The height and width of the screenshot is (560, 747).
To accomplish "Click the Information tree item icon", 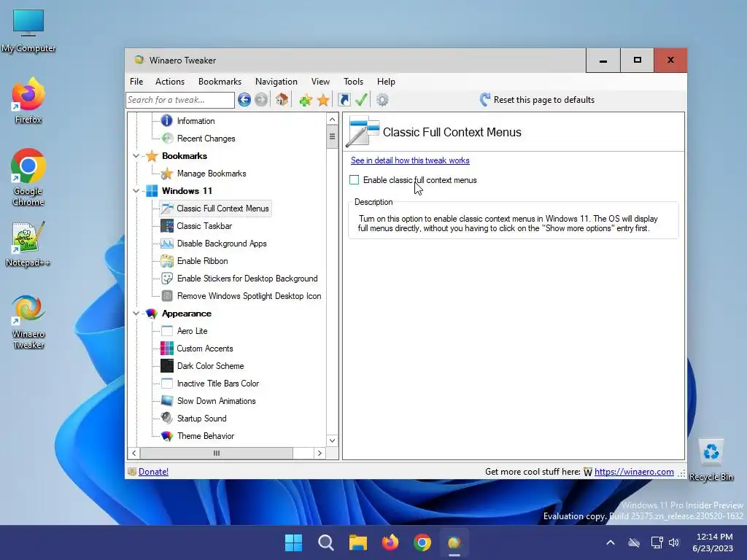I will coord(167,120).
